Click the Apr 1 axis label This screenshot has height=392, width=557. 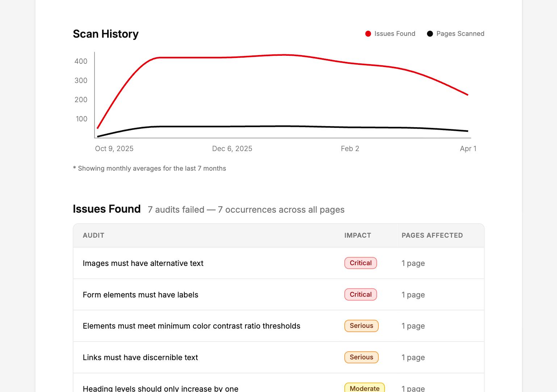(468, 149)
